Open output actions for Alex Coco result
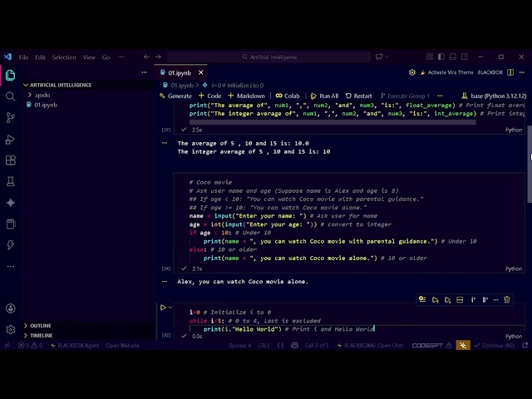This screenshot has height=399, width=532. [x=165, y=282]
